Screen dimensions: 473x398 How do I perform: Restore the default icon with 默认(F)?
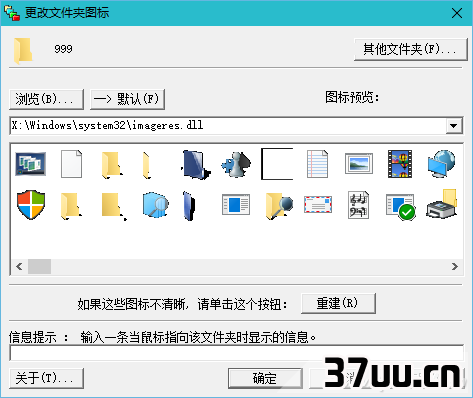[127, 99]
